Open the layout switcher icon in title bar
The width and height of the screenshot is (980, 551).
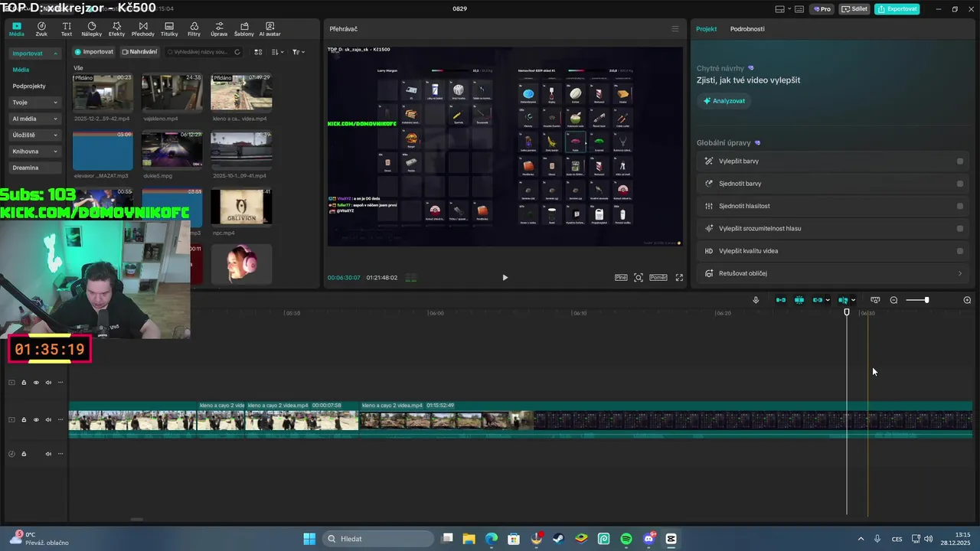[780, 9]
